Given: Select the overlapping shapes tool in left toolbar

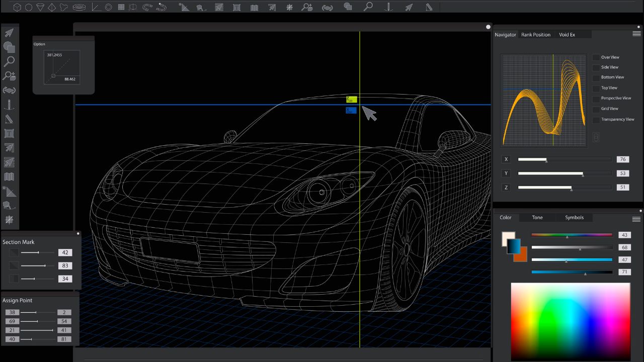Looking at the screenshot, I should [9, 47].
